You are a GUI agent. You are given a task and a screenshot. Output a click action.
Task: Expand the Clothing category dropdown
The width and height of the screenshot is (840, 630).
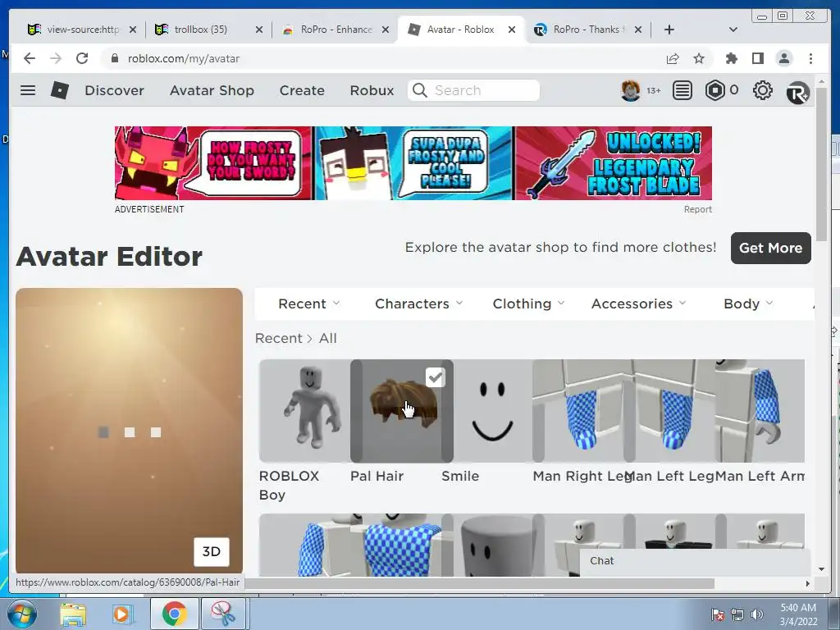528,304
